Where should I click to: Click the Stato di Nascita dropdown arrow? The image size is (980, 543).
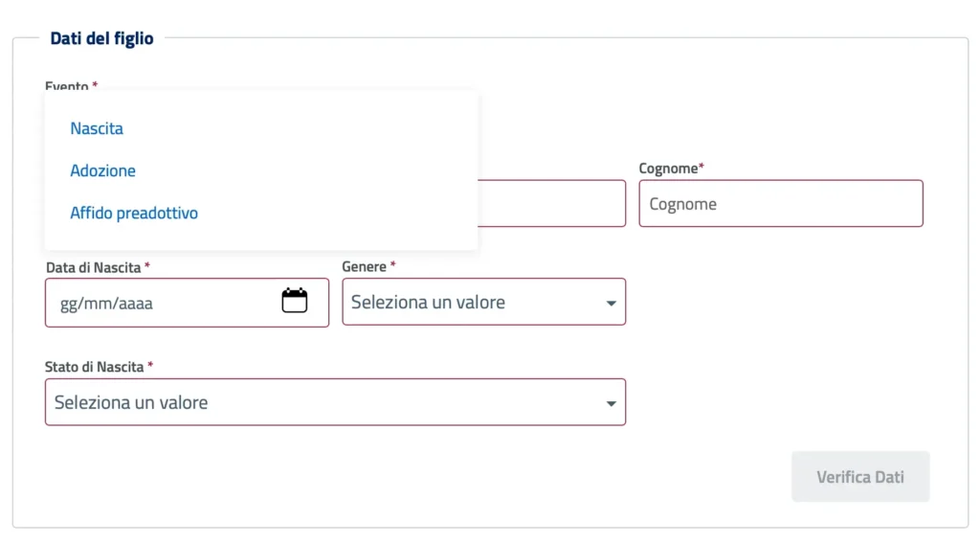click(611, 403)
